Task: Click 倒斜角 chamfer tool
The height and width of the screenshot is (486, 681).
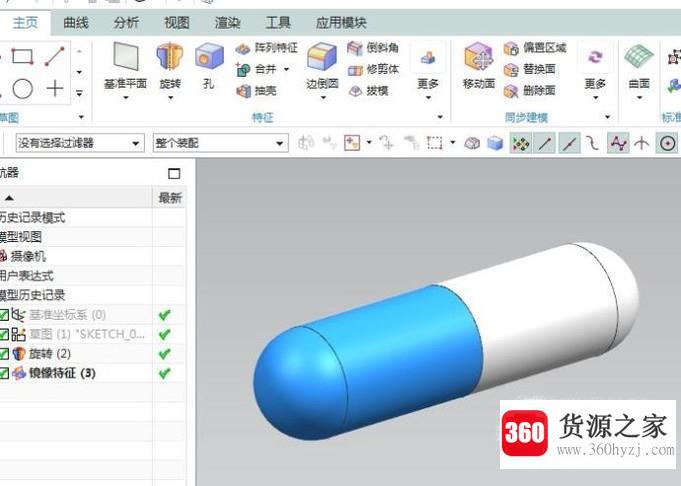Action: coord(373,48)
